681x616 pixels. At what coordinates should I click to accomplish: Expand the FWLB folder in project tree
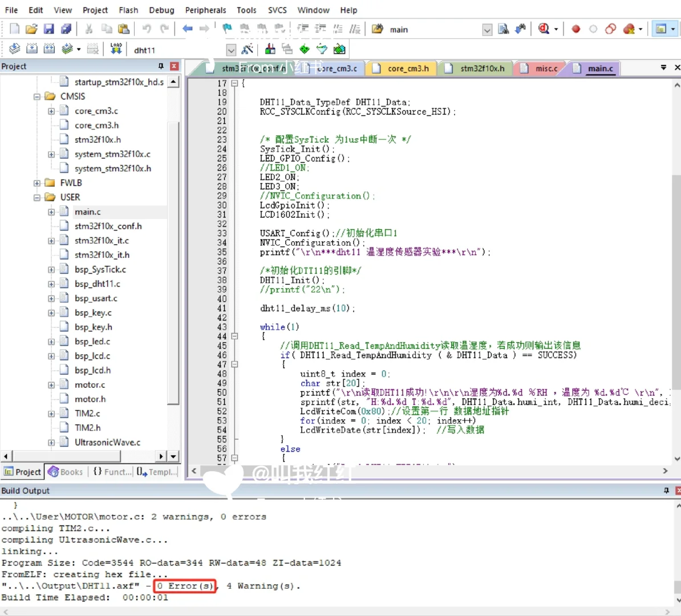click(37, 183)
